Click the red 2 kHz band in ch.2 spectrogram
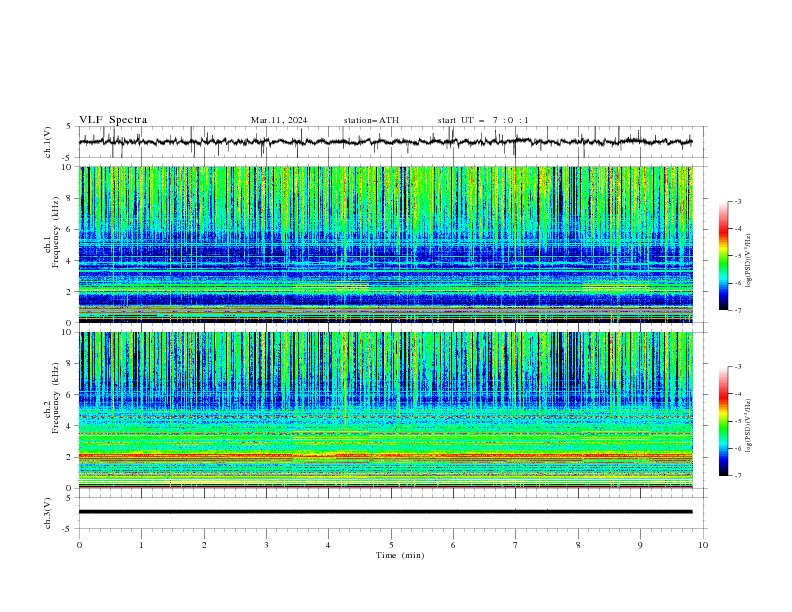Viewport: 792px width, 612px height. tap(385, 455)
